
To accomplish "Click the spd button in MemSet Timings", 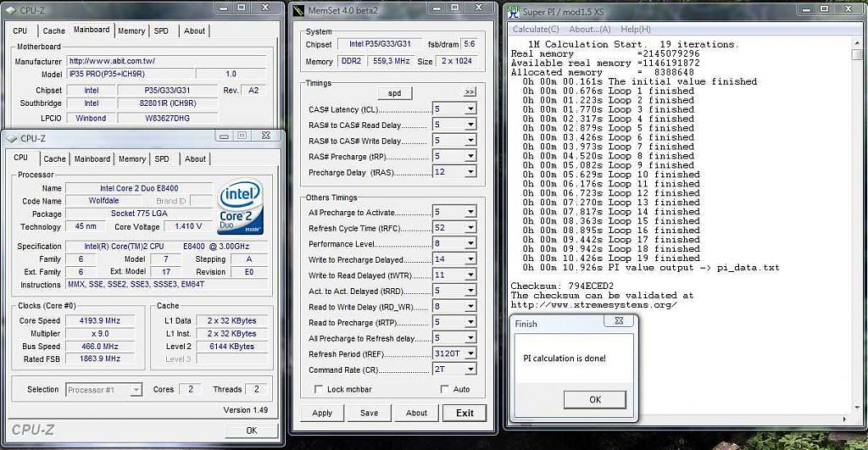I will coord(395,93).
